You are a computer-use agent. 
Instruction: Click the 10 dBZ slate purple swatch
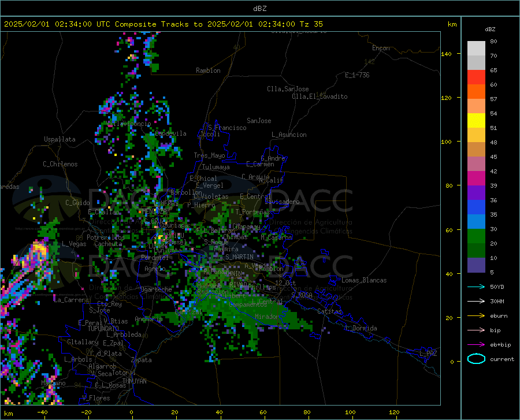click(x=476, y=265)
